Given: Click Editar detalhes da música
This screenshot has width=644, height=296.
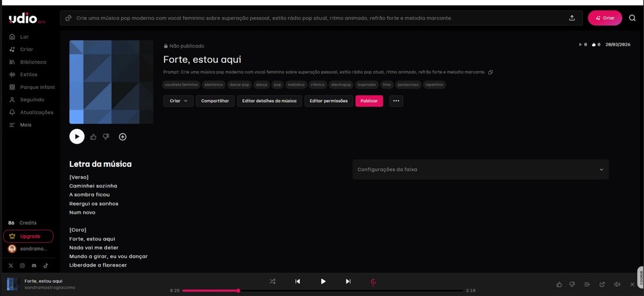Looking at the screenshot, I should [x=270, y=101].
